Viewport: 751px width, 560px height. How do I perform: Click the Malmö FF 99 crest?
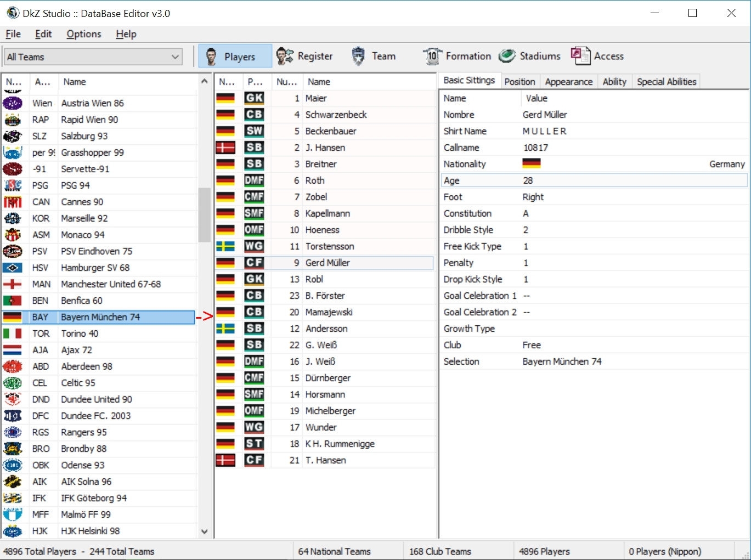(x=13, y=514)
